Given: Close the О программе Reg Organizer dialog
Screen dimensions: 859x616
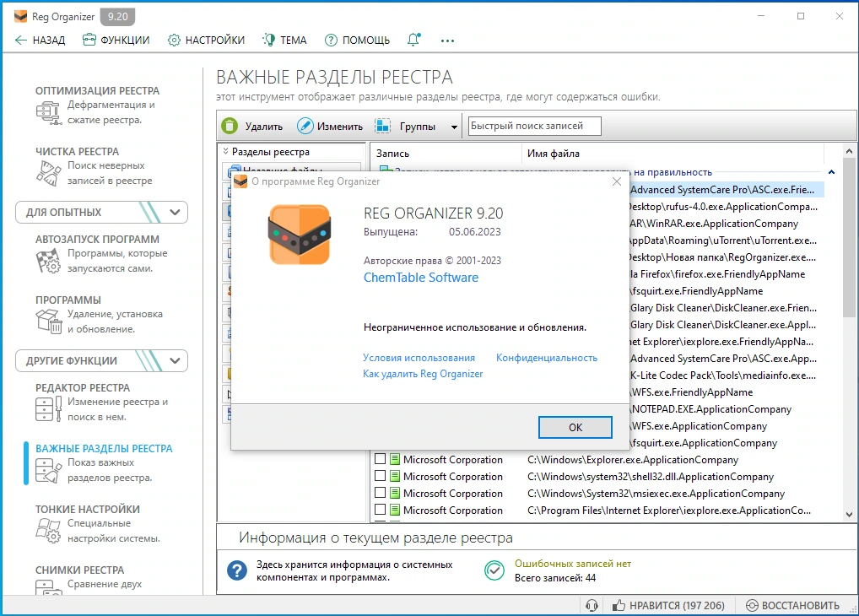Looking at the screenshot, I should 616,181.
